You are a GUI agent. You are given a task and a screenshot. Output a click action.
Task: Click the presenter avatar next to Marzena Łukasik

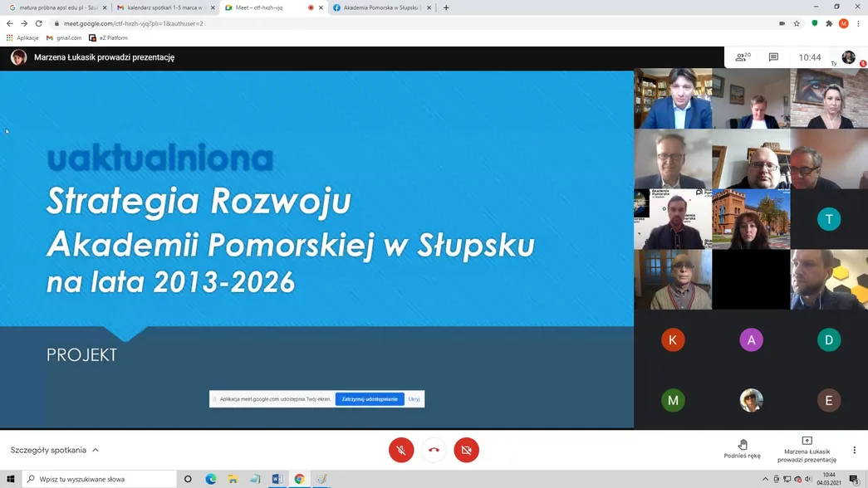(18, 57)
